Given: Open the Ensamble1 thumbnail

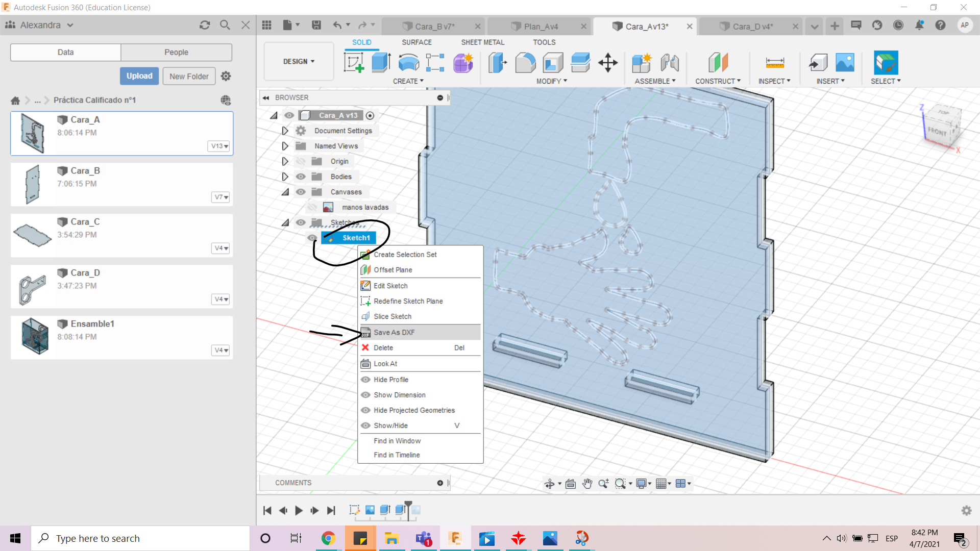Looking at the screenshot, I should click(x=35, y=337).
